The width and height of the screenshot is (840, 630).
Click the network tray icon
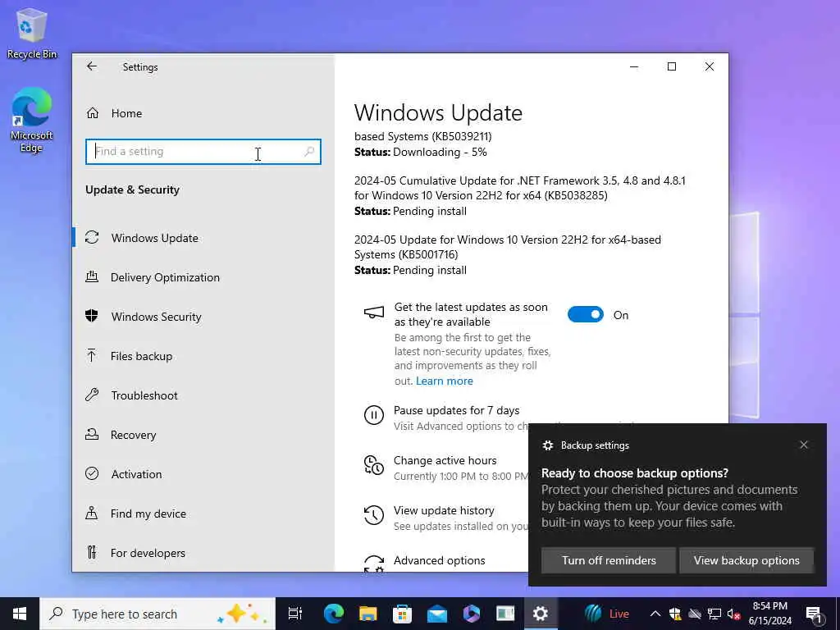[x=714, y=614]
